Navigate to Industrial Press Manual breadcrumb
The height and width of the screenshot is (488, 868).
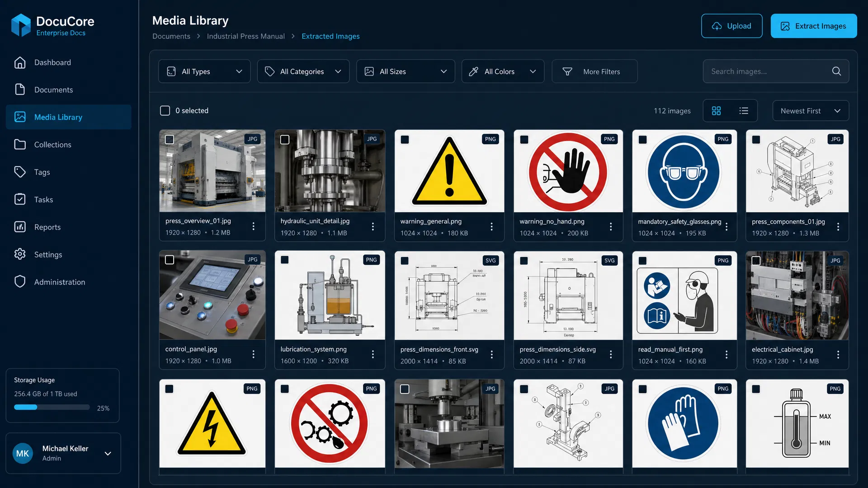(245, 36)
